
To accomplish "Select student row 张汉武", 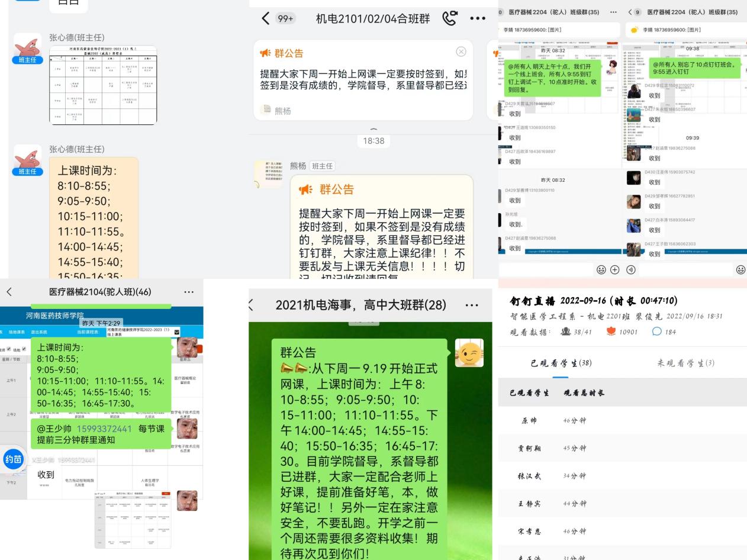I will click(623, 476).
